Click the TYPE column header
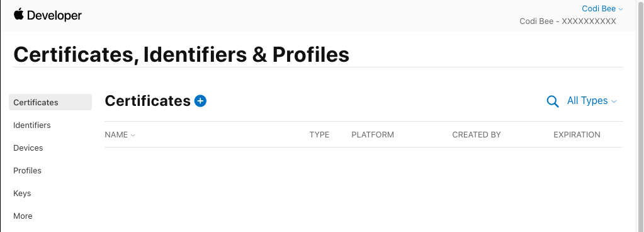This screenshot has width=644, height=232. click(320, 135)
